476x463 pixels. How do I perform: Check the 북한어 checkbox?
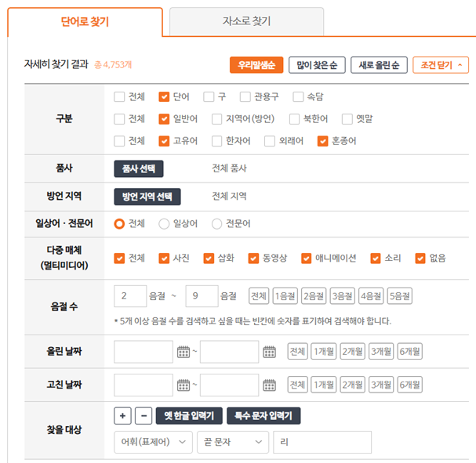(295, 119)
